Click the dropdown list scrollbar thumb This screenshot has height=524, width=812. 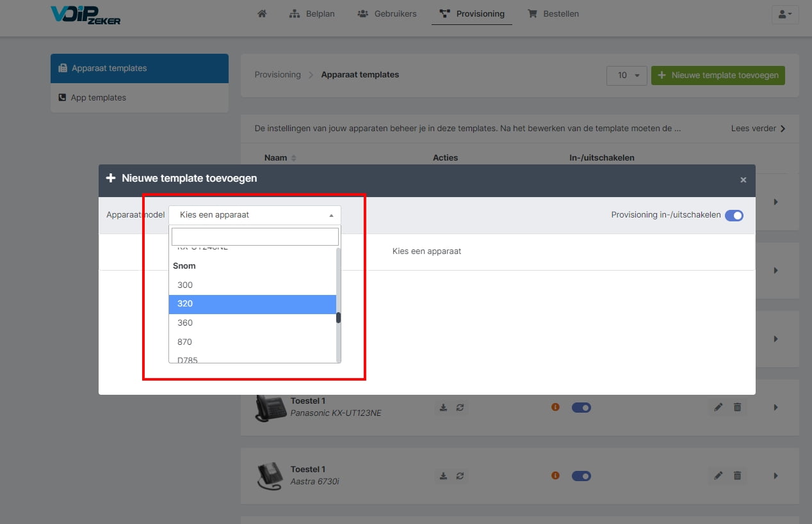pyautogui.click(x=339, y=318)
